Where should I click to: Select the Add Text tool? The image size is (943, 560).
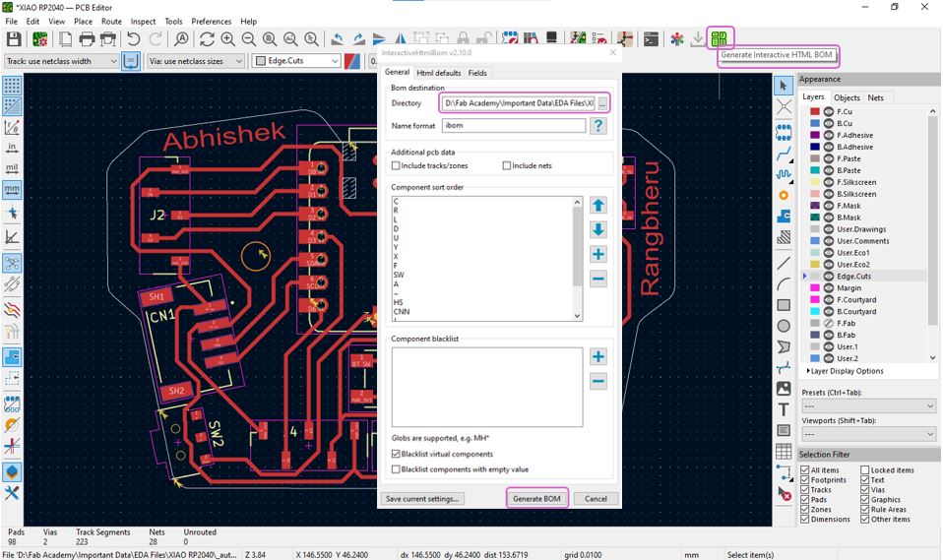click(x=784, y=409)
